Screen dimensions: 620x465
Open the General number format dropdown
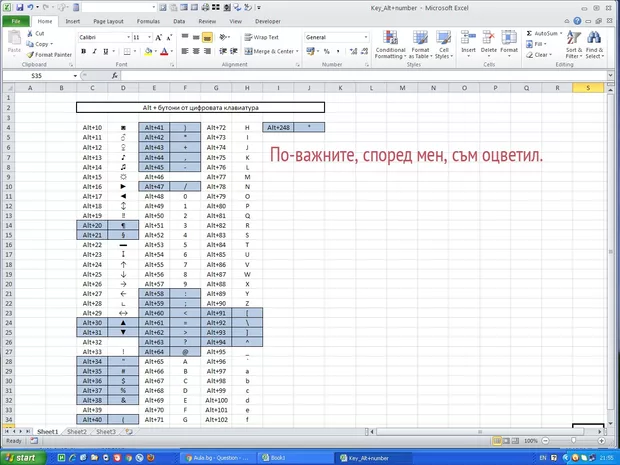[x=366, y=37]
